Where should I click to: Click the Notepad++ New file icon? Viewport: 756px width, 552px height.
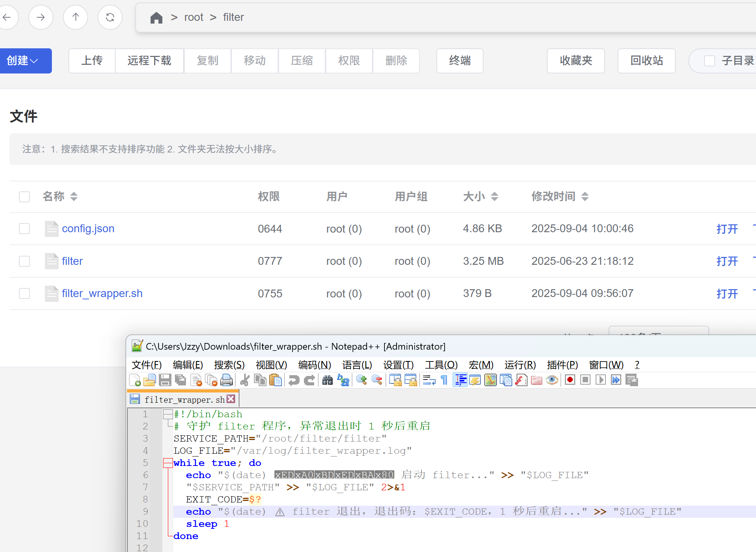click(135, 380)
